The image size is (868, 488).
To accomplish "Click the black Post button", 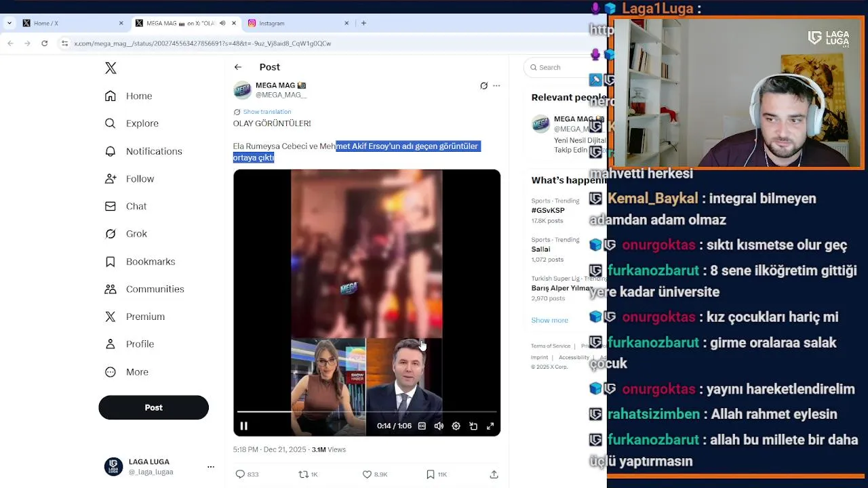I will tap(153, 407).
